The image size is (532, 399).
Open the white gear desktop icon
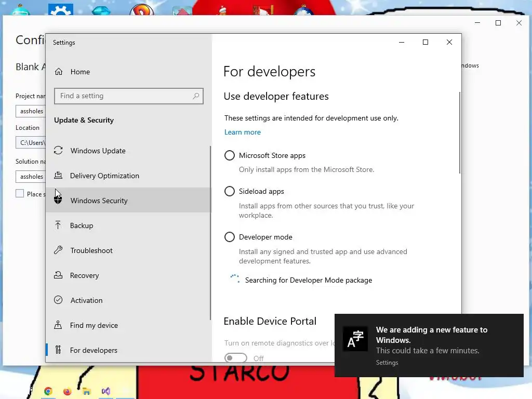(x=60, y=9)
